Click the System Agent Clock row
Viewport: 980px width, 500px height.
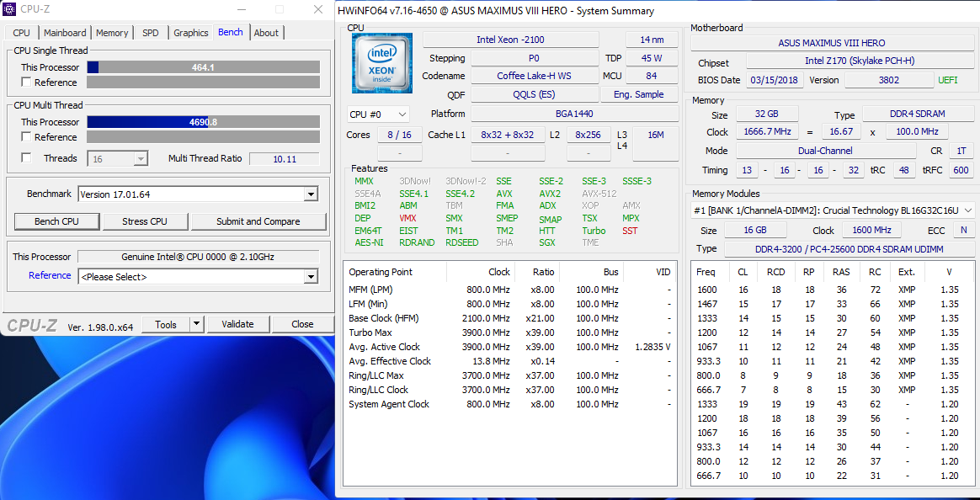pos(509,404)
